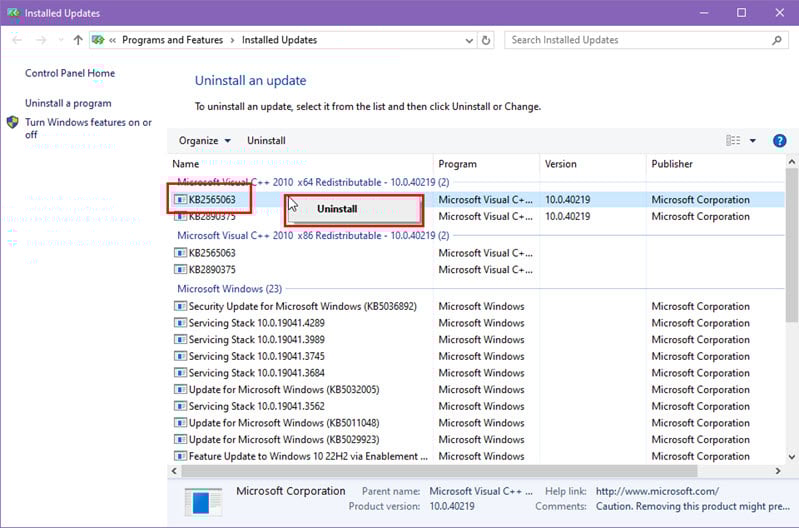Click the Back navigation arrow

(17, 40)
